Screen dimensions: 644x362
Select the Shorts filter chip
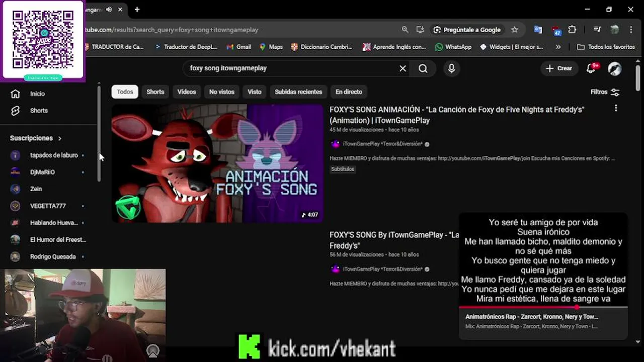pyautogui.click(x=155, y=92)
